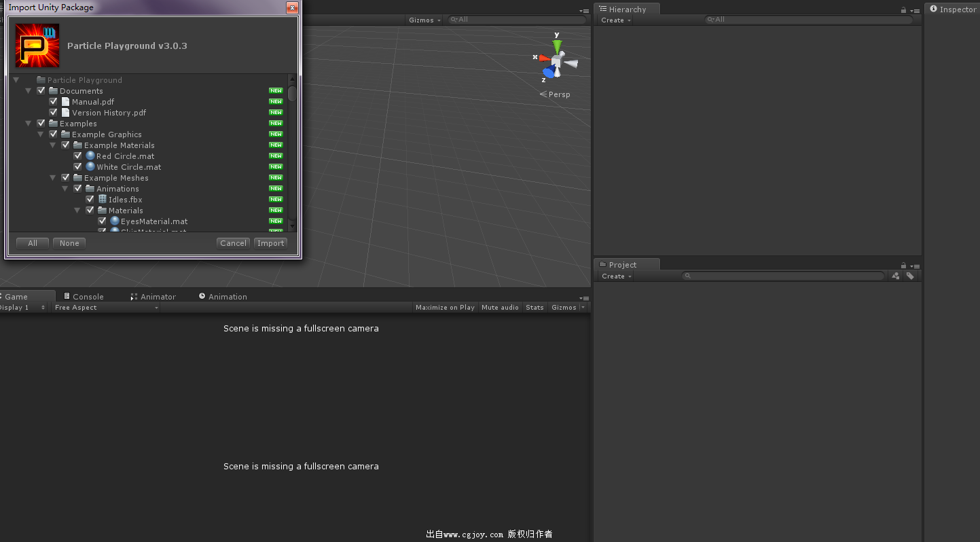Click the Version History.pdf file icon
The width and height of the screenshot is (980, 542).
pyautogui.click(x=65, y=112)
